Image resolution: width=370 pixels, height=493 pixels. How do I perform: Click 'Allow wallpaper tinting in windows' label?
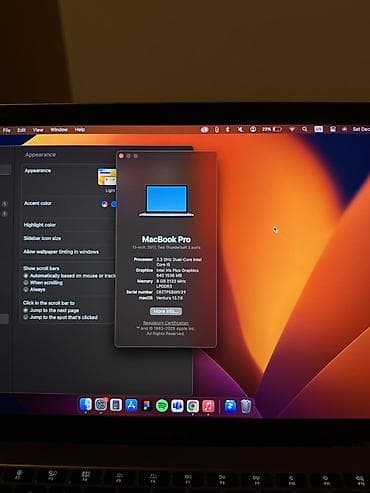(x=61, y=252)
